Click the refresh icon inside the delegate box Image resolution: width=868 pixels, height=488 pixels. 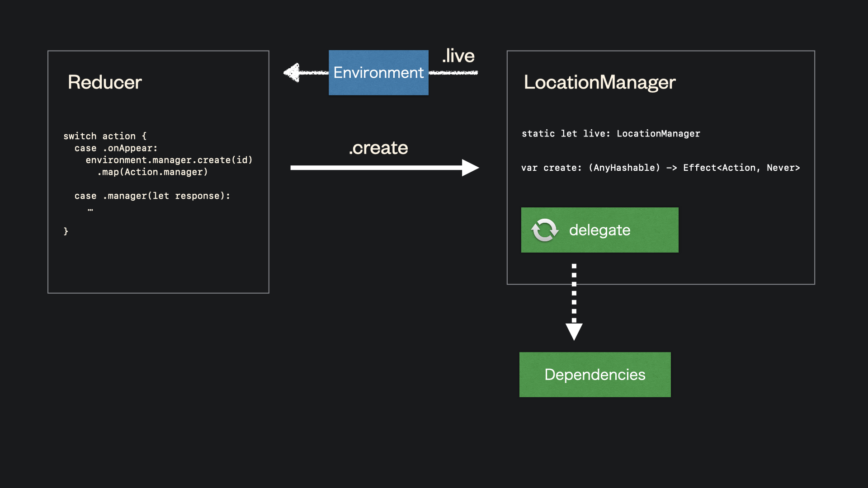[545, 230]
